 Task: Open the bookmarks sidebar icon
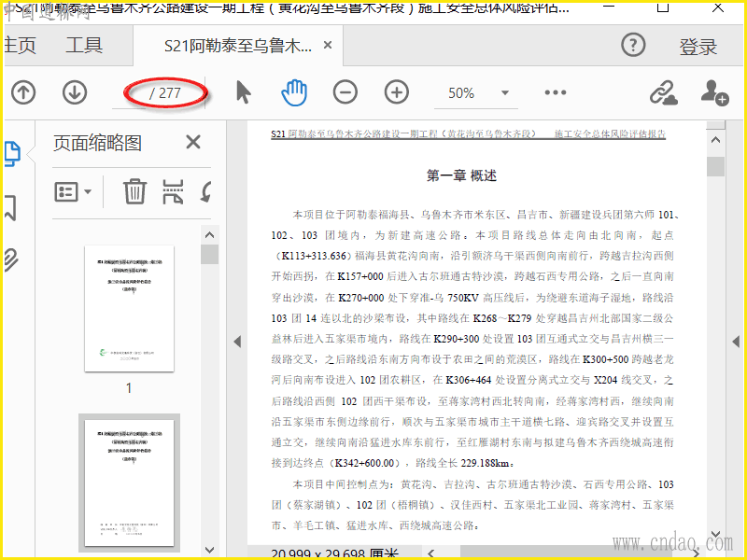[x=10, y=207]
